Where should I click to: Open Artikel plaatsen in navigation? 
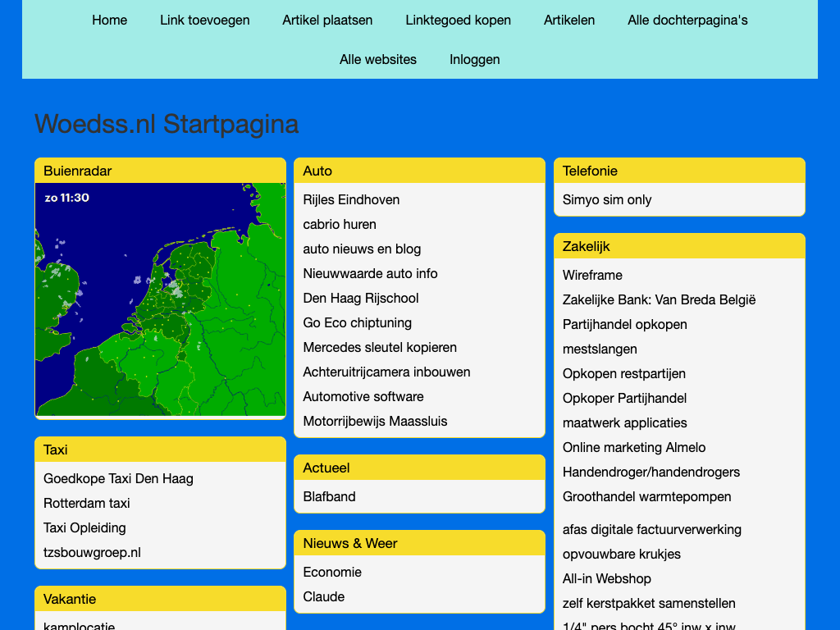point(327,20)
